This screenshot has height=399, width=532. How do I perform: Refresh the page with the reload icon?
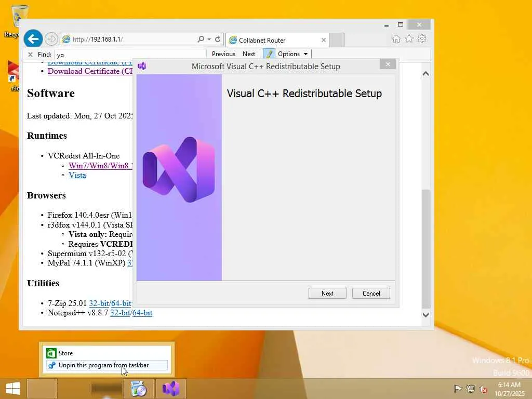tap(218, 39)
